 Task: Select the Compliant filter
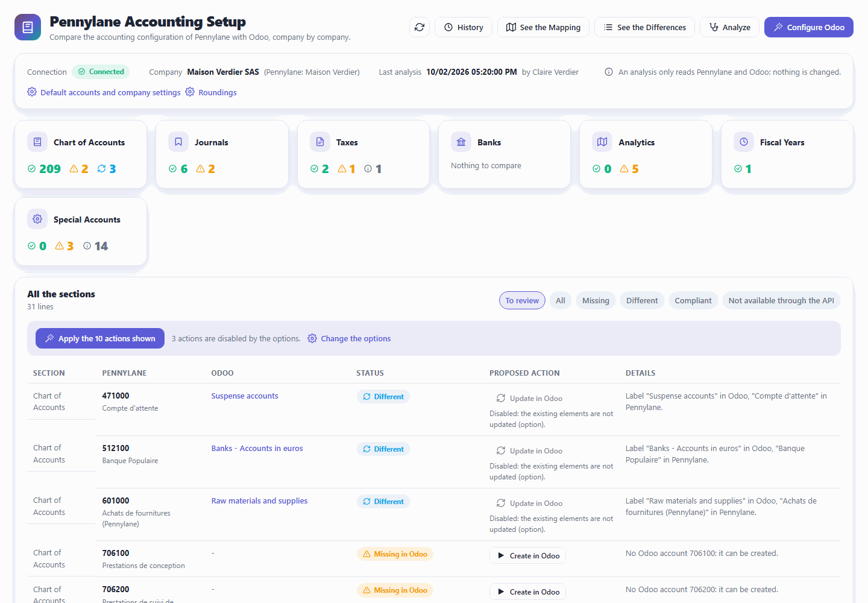point(693,300)
